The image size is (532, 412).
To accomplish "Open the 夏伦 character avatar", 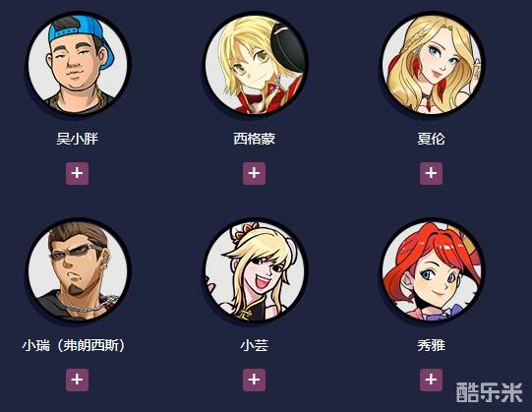I will [432, 64].
